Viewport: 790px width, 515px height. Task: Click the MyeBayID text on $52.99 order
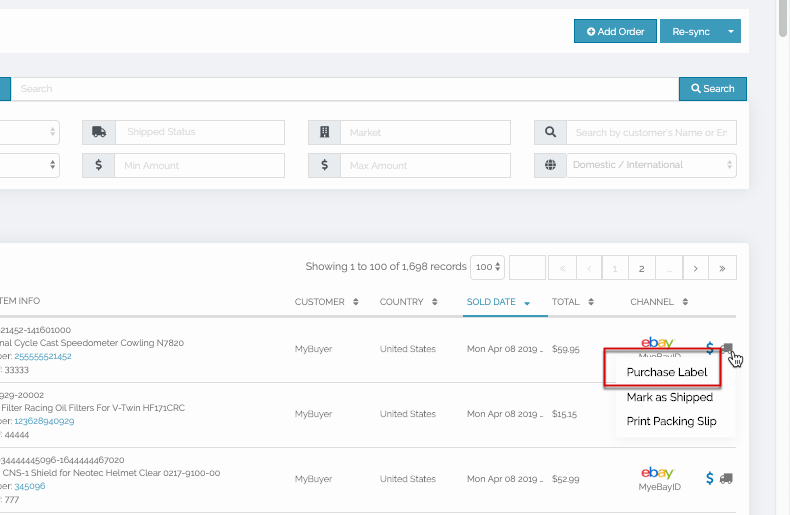coord(660,487)
